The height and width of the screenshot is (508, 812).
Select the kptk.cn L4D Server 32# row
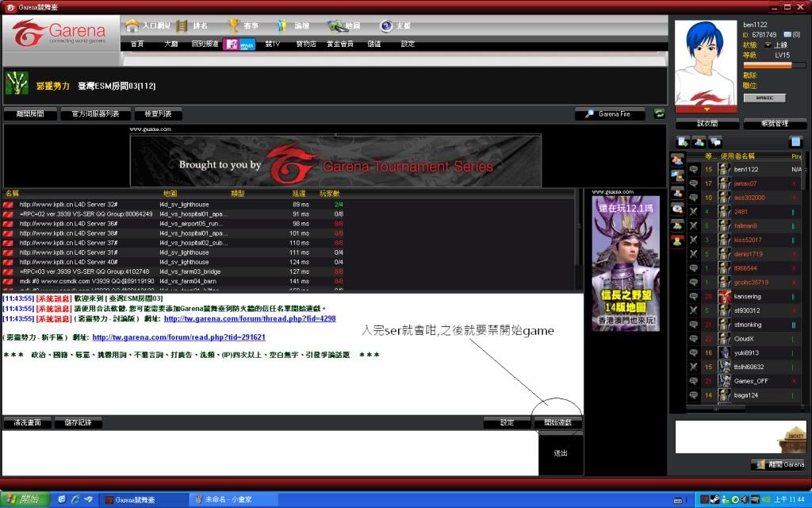pos(289,205)
